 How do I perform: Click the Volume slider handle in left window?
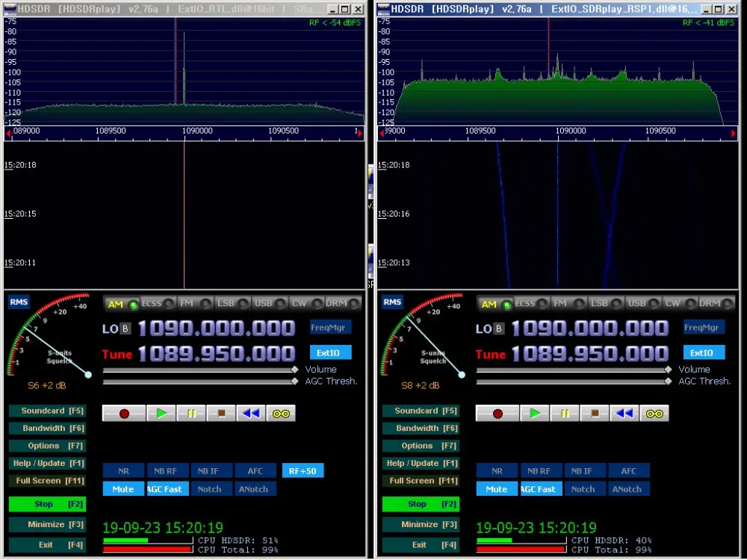295,370
